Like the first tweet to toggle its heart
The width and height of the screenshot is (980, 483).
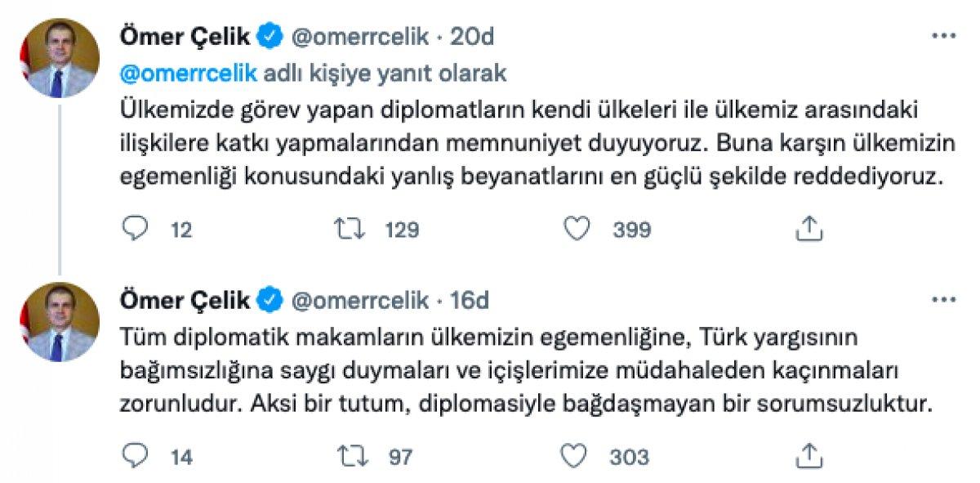pos(577,229)
